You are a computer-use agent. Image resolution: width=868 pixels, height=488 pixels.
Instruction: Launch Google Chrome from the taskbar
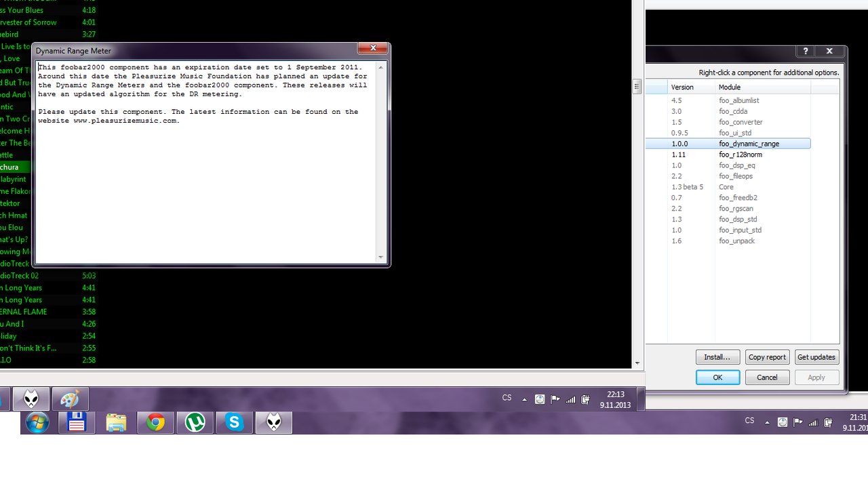[156, 423]
